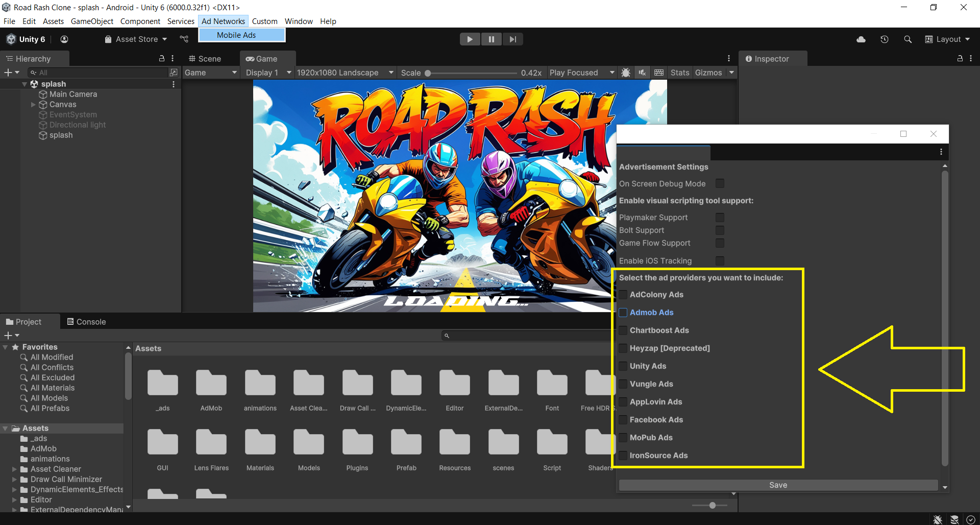This screenshot has height=525, width=980.
Task: Check the Unity Ads provider box
Action: (x=623, y=366)
